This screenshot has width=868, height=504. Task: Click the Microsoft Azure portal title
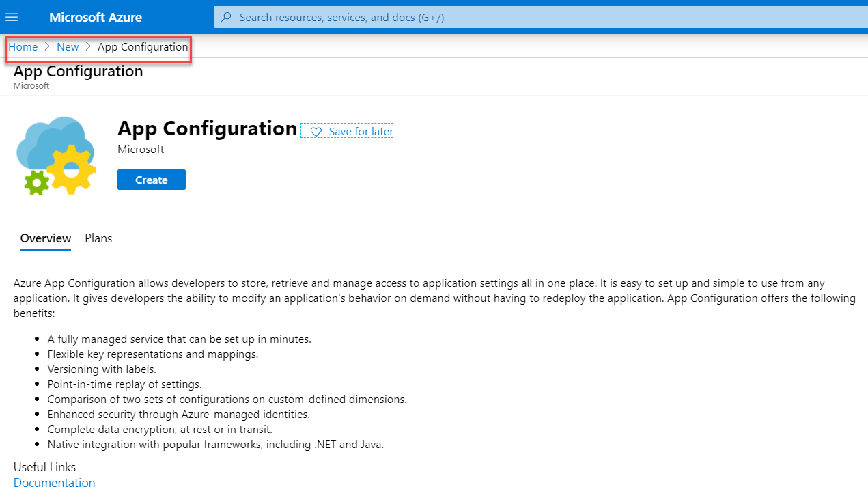(96, 17)
